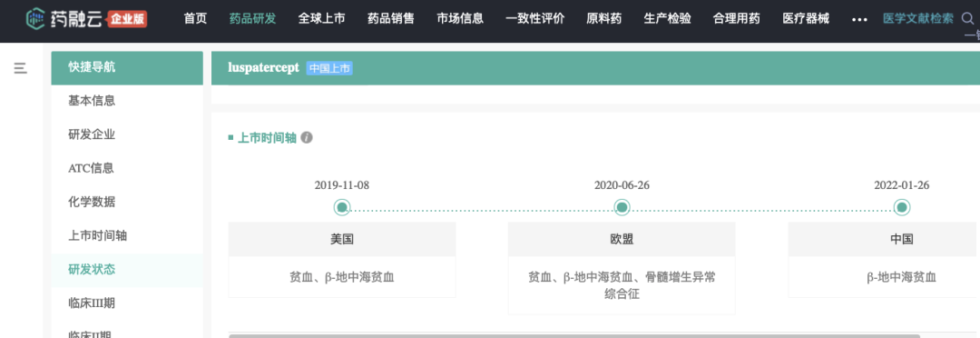Show more navigation items via ellipsis
Viewport: 980px width, 338px height.
(x=859, y=19)
